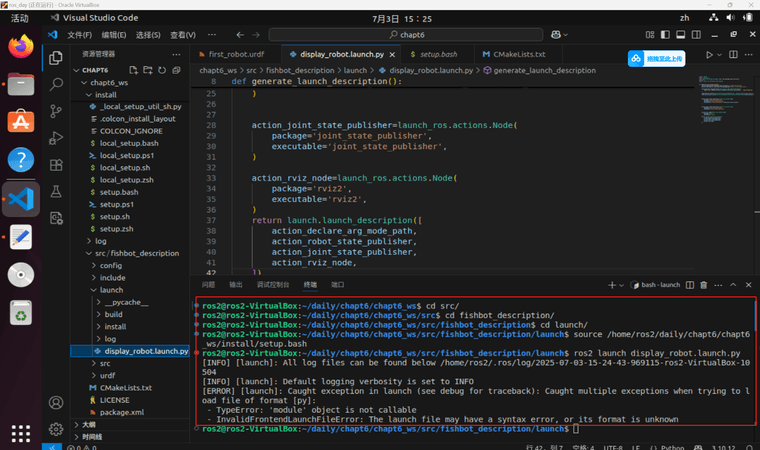Viewport: 760px width, 450px height.
Task: Open the sound volume indicator
Action: tap(730, 18)
